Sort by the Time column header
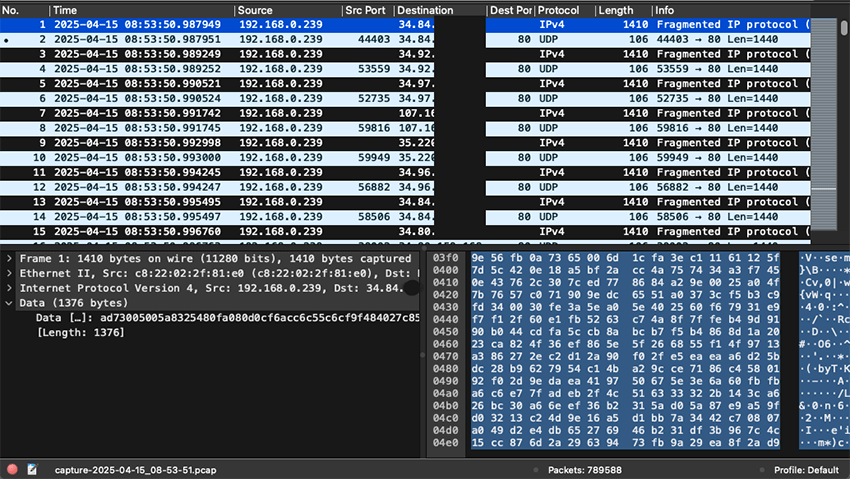Viewport: 850px width, 479px height. (x=142, y=10)
